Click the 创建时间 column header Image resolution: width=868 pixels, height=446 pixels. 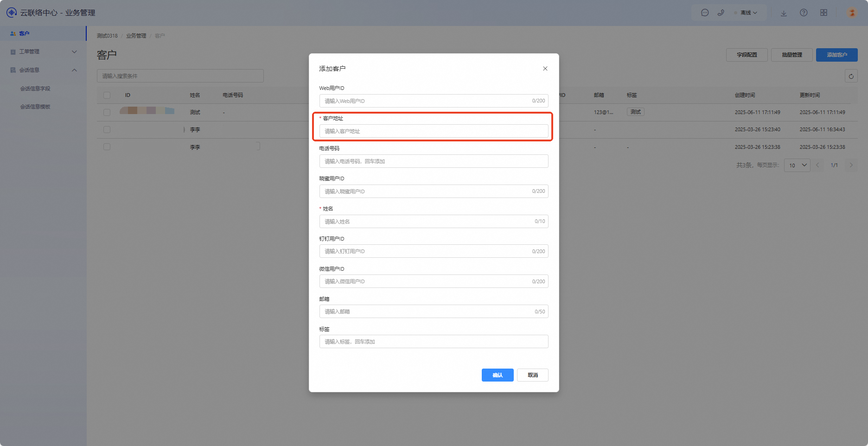coord(745,95)
